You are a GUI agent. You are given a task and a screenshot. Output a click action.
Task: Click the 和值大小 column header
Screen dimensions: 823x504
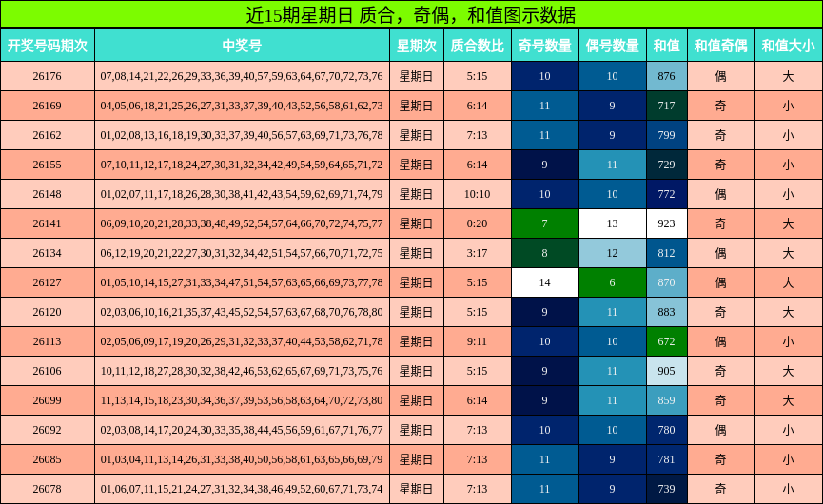pyautogui.click(x=789, y=46)
